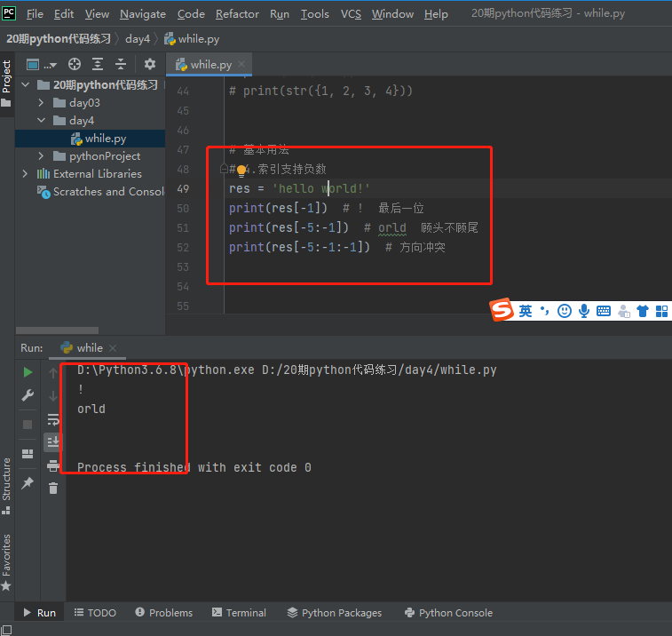Open the Python Packages tool window

click(335, 612)
